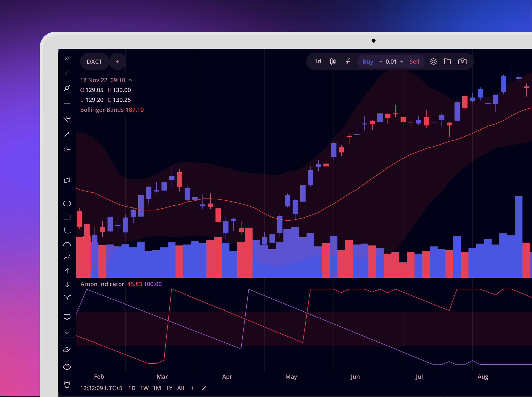The width and height of the screenshot is (532, 397).
Task: Choose the arrow up marker tool
Action: click(67, 271)
